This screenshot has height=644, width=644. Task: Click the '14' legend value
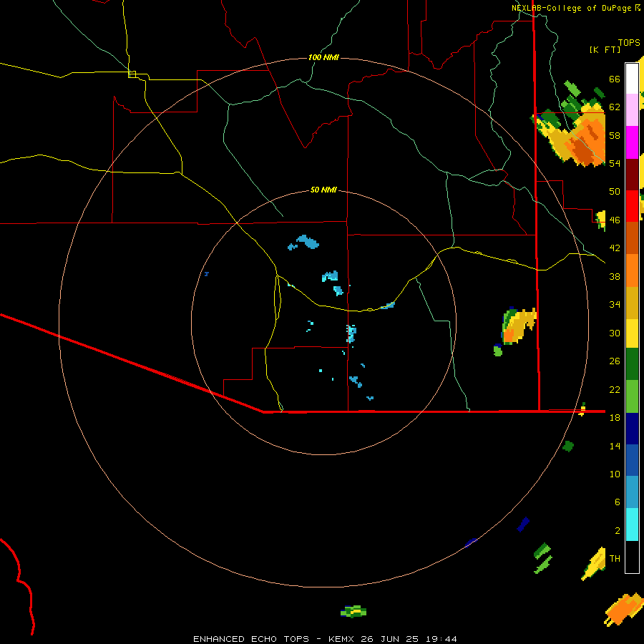click(x=615, y=446)
